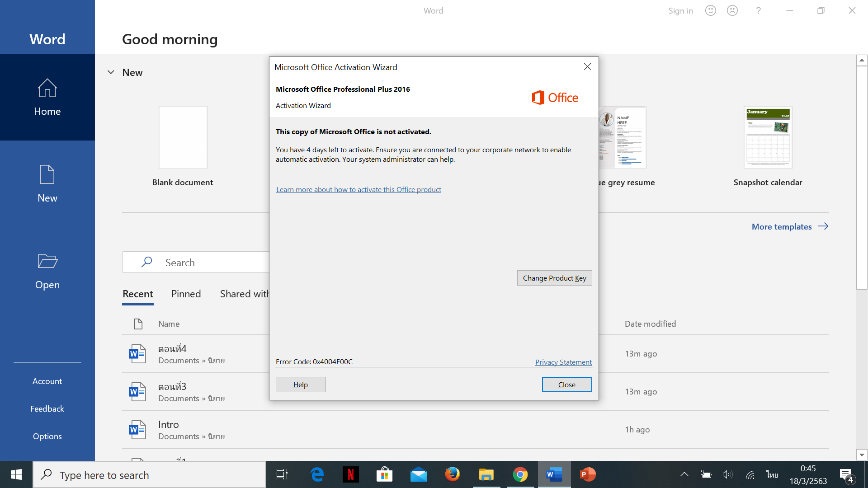Switch to the Shared with Me tab
Viewport: 868px width, 488px height.
(x=245, y=294)
